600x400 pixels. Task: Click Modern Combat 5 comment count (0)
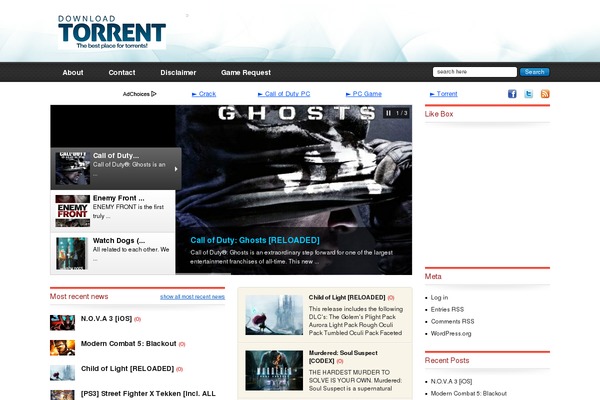(182, 344)
